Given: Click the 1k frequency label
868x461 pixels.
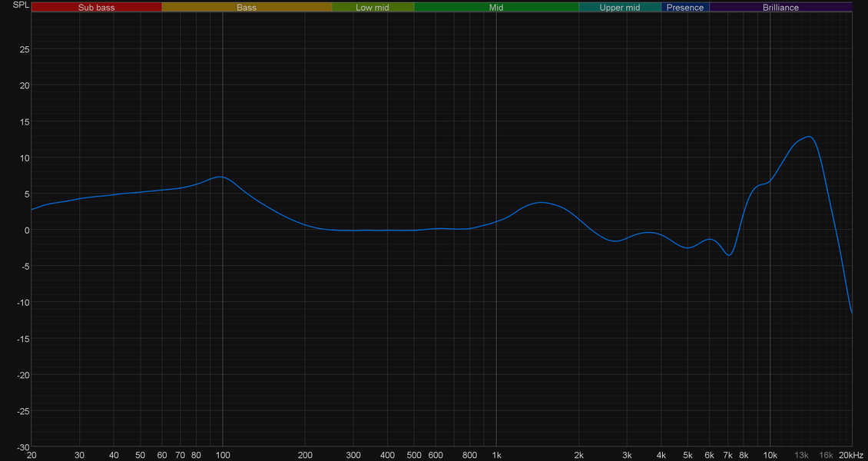Looking at the screenshot, I should pos(496,455).
